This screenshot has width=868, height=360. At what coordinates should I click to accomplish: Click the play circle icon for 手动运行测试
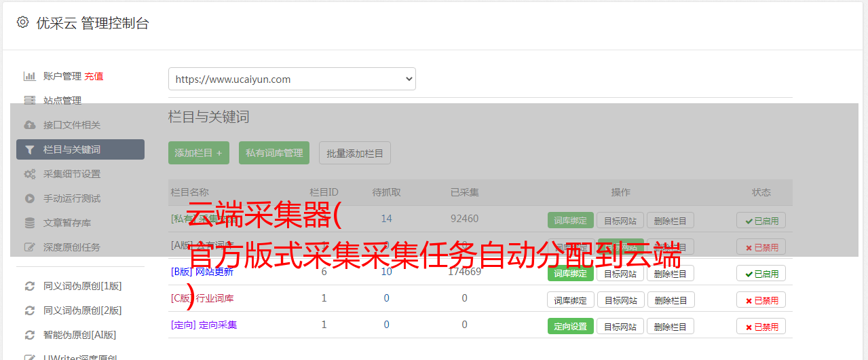(29, 198)
